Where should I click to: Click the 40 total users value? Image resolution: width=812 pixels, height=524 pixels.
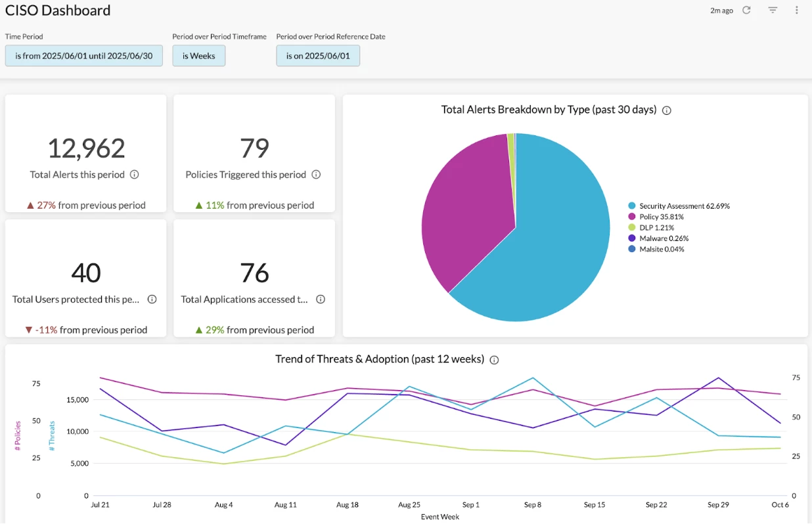86,273
